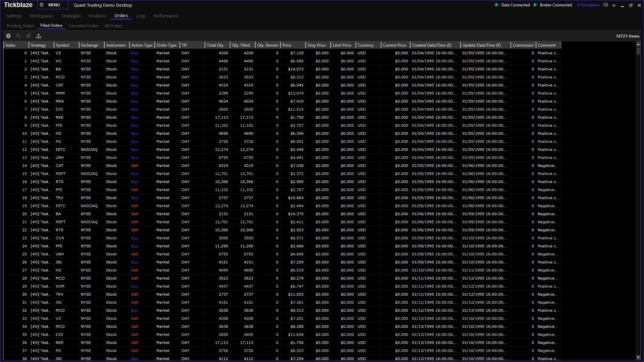This screenshot has height=362, width=644.
Task: Select the INTC Sell order row 19
Action: tap(134, 206)
